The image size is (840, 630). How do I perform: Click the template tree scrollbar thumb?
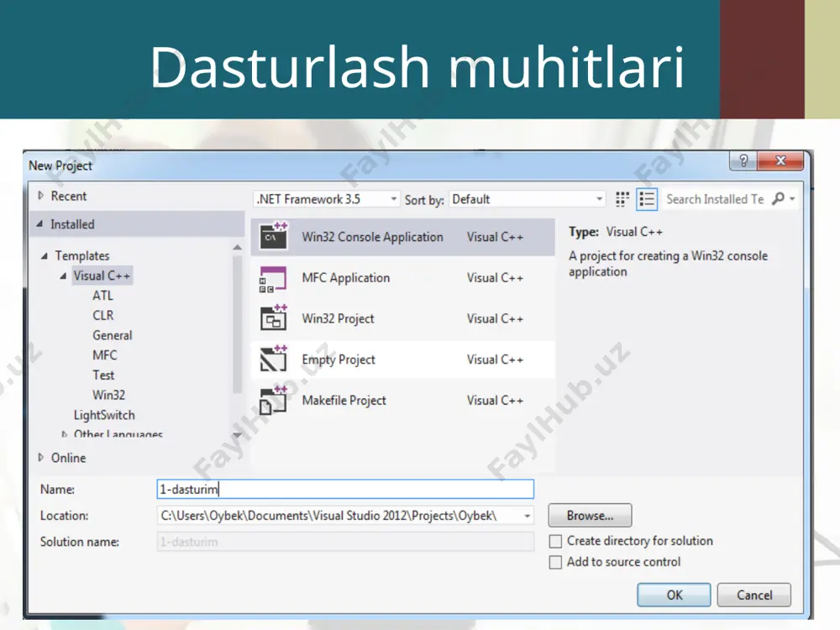click(238, 324)
